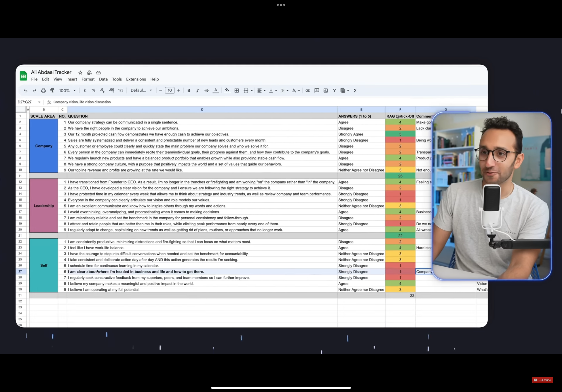Click the paint format icon
The width and height of the screenshot is (562, 392).
pos(52,91)
